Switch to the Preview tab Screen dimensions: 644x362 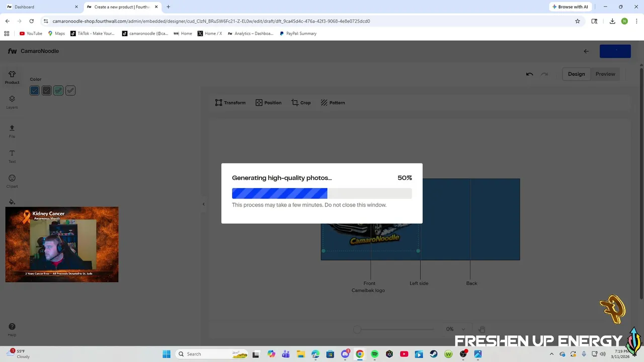605,74
